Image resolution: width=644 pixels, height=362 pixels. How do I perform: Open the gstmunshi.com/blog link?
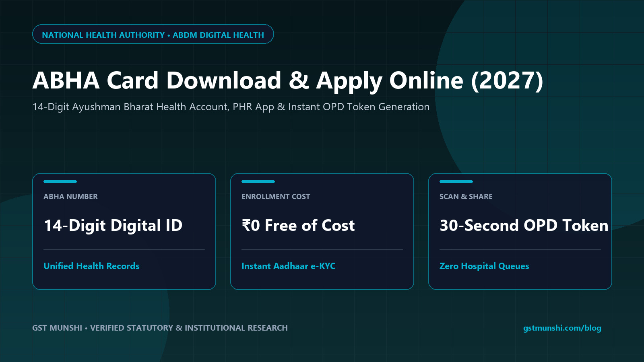click(562, 328)
